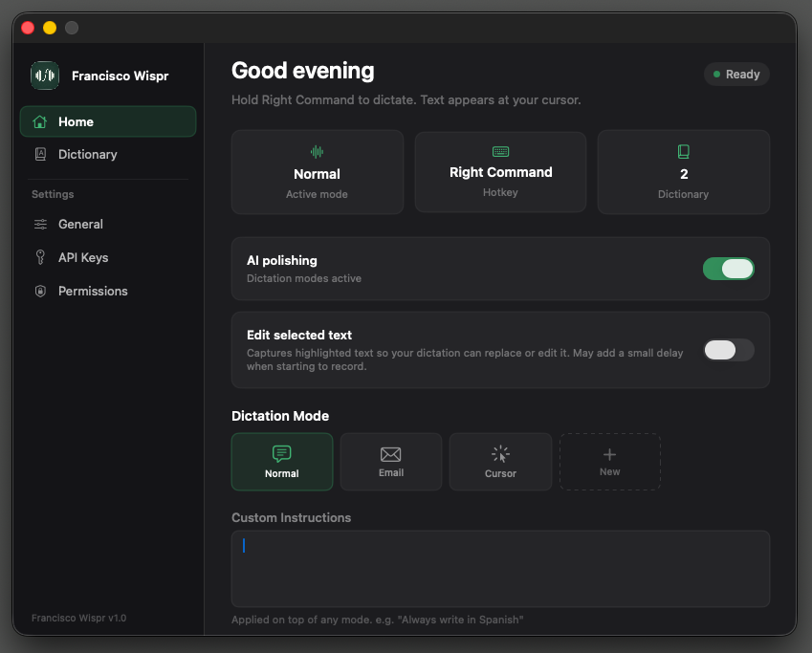Click the Dictionary book icon in sidebar

(x=40, y=154)
